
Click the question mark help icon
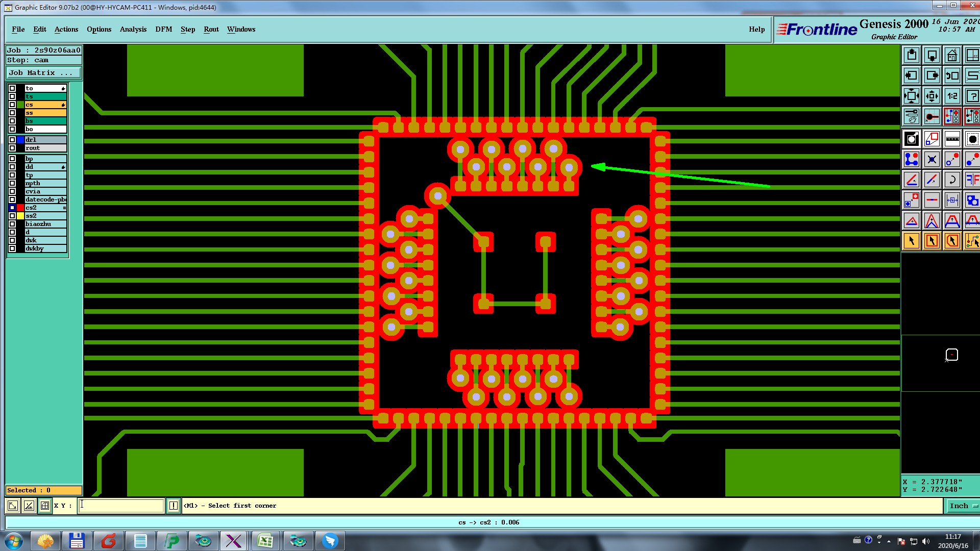(x=972, y=96)
